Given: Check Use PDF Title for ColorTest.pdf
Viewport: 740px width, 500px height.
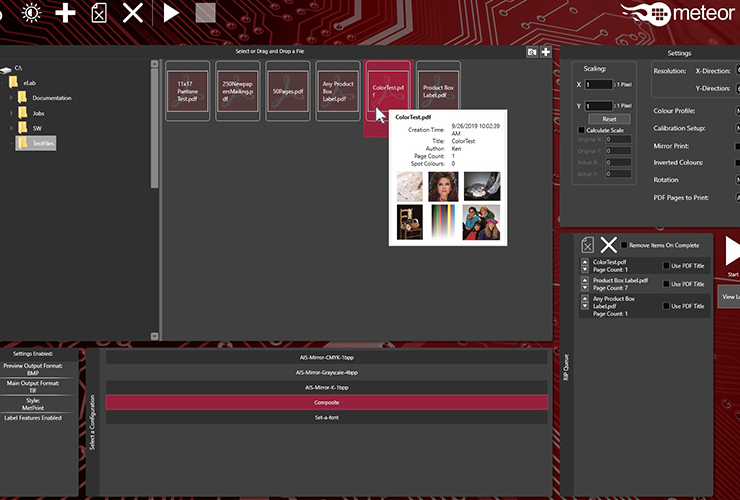Looking at the screenshot, I should pos(667,266).
